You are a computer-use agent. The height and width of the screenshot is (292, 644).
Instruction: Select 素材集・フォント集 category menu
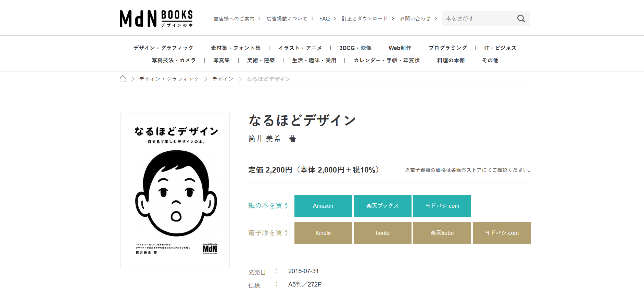point(236,48)
